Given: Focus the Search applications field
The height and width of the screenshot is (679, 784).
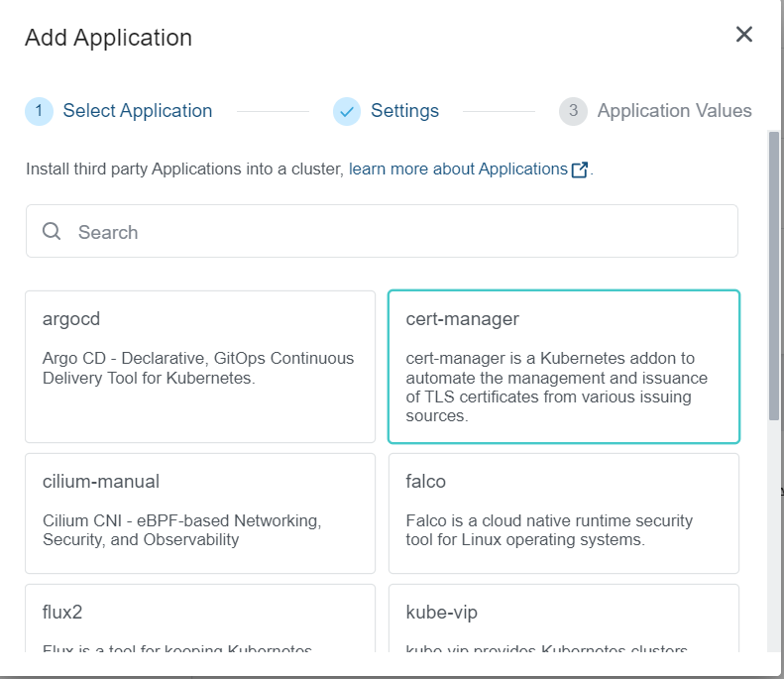Looking at the screenshot, I should (x=382, y=231).
